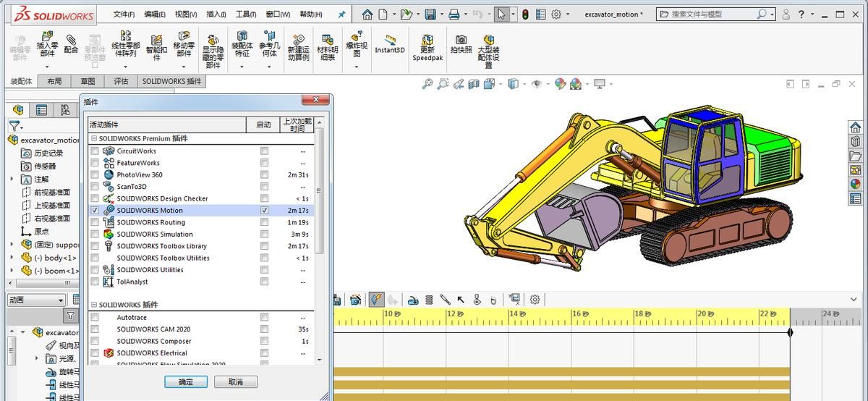Screen dimensions: 868x401
Task: Expand the 注解 tree node
Action: point(12,179)
